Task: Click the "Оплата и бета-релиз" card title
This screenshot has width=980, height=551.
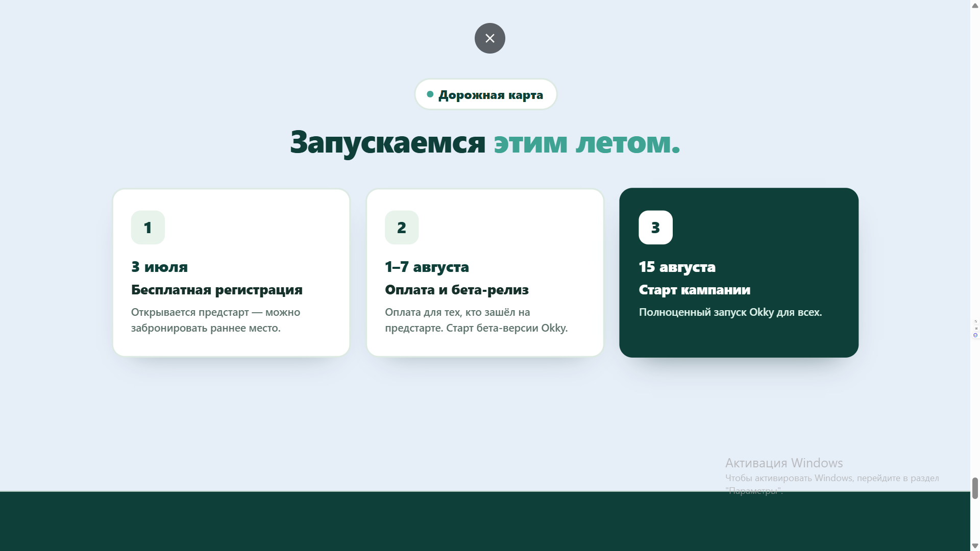Action: pos(457,290)
